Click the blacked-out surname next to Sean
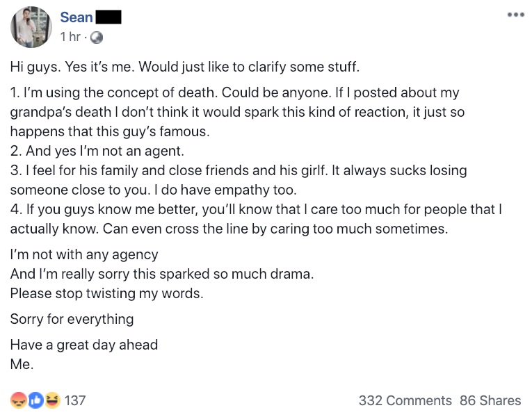The width and height of the screenshot is (532, 417). 108,17
